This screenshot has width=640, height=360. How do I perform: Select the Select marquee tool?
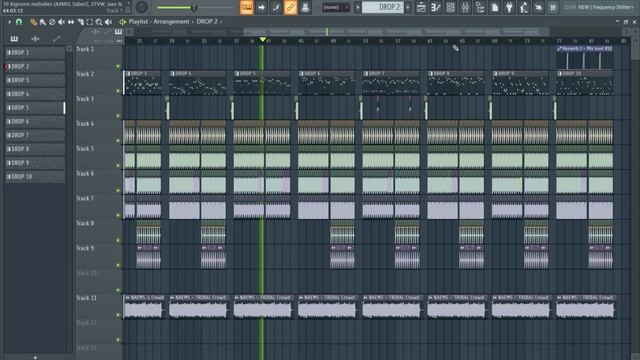point(89,22)
